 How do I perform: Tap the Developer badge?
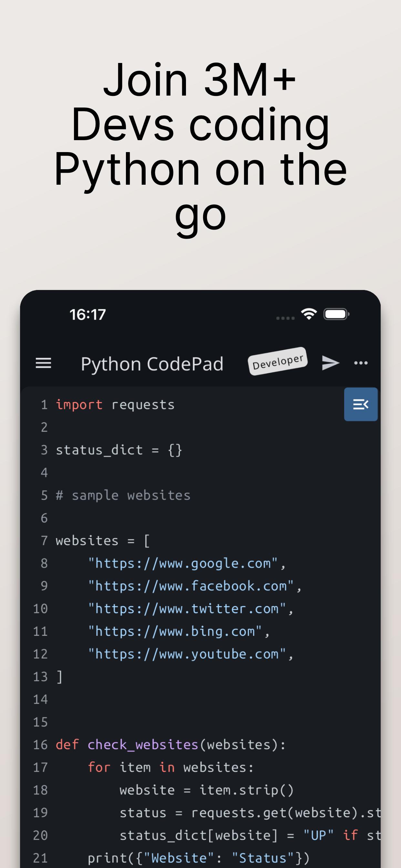coord(278,361)
